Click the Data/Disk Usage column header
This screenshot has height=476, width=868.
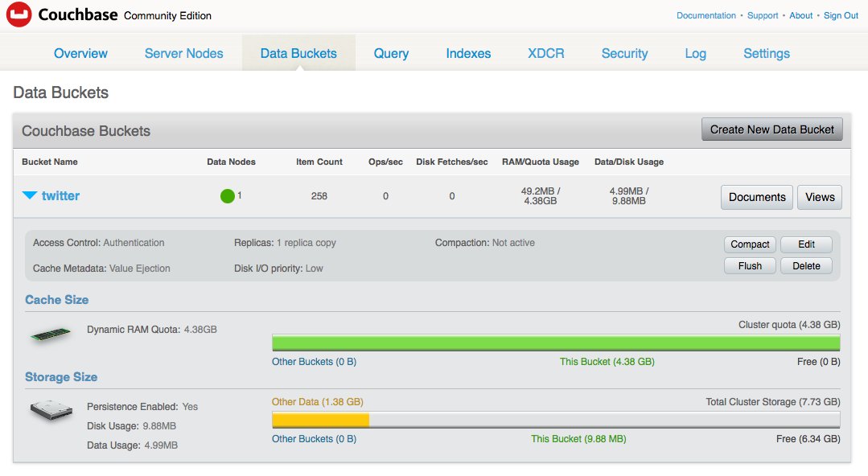pos(629,162)
